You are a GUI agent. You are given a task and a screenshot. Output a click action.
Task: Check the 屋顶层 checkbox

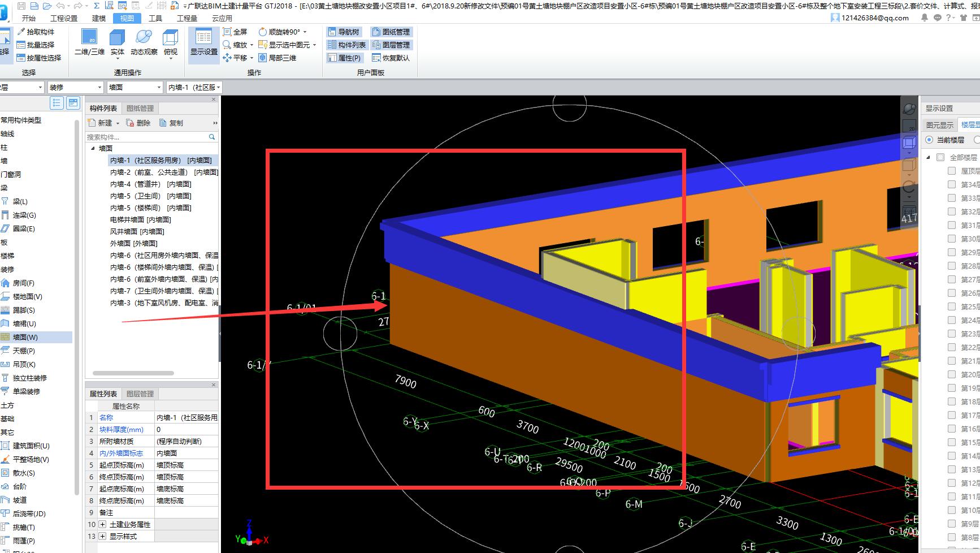(952, 171)
